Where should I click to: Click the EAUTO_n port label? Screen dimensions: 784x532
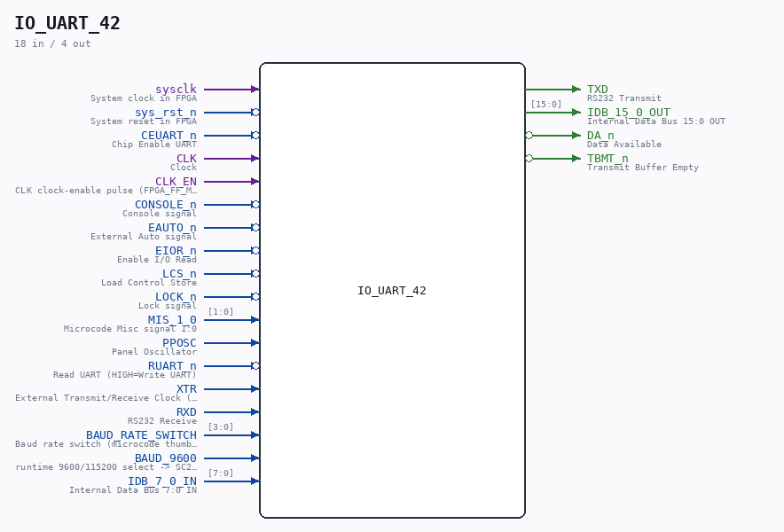[172, 227]
